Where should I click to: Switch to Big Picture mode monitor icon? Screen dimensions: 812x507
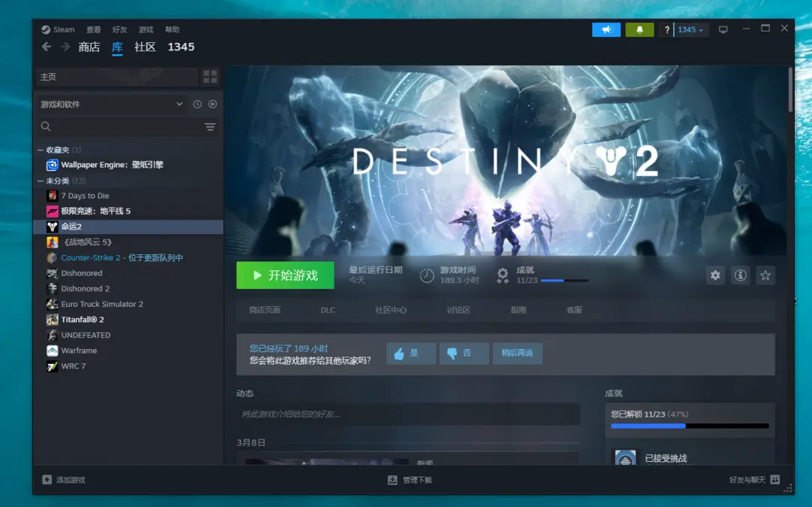pos(723,29)
